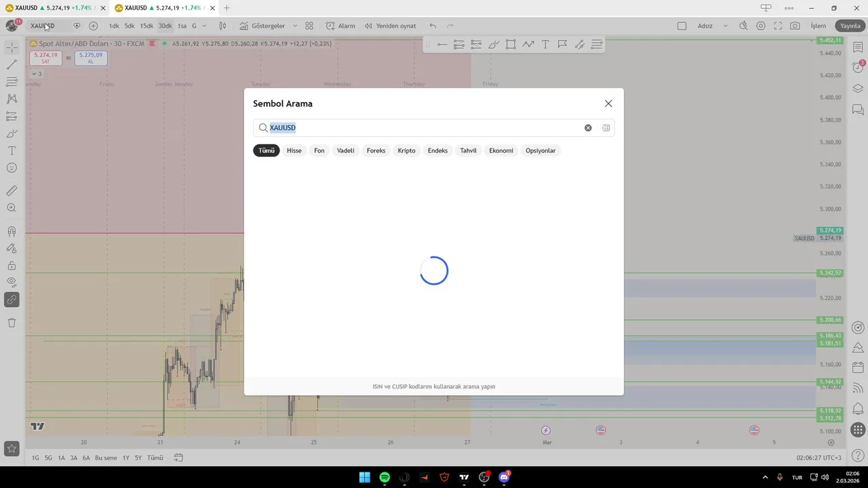Viewport: 868px width, 488px height.
Task: Switch to 1sa timeframe
Action: click(182, 26)
